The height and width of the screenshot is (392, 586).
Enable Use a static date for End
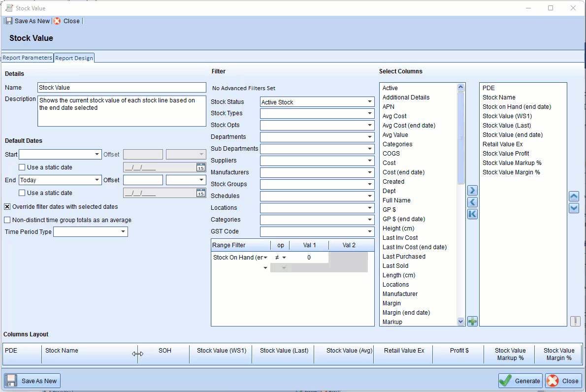click(22, 193)
